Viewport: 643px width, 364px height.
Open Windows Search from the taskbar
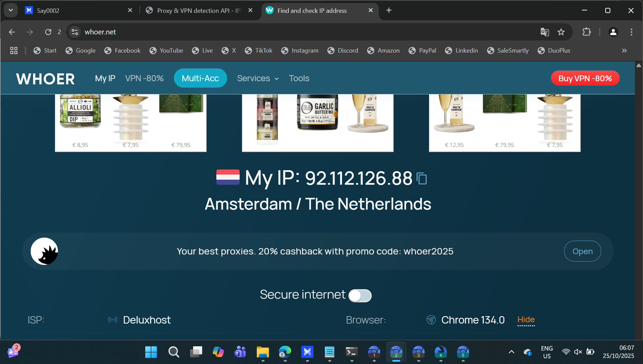(174, 352)
